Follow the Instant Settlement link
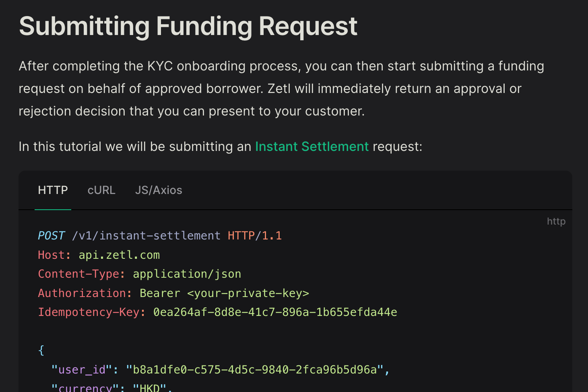The height and width of the screenshot is (392, 588). (312, 146)
